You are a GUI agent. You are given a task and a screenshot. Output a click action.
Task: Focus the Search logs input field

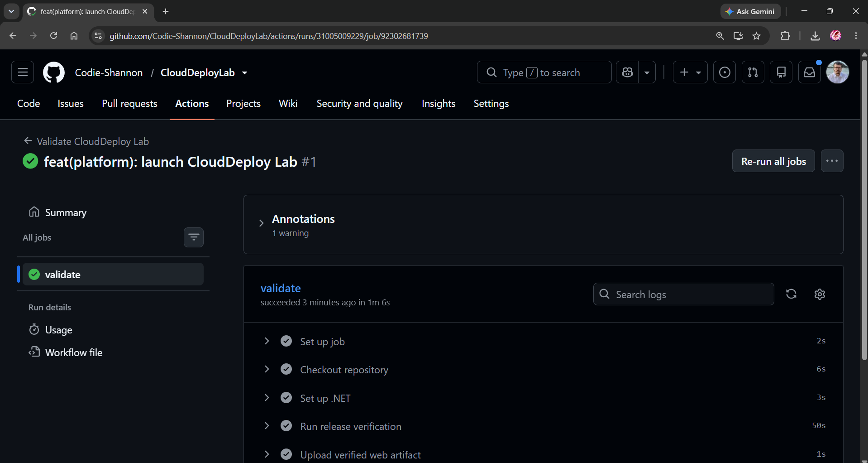tap(683, 294)
